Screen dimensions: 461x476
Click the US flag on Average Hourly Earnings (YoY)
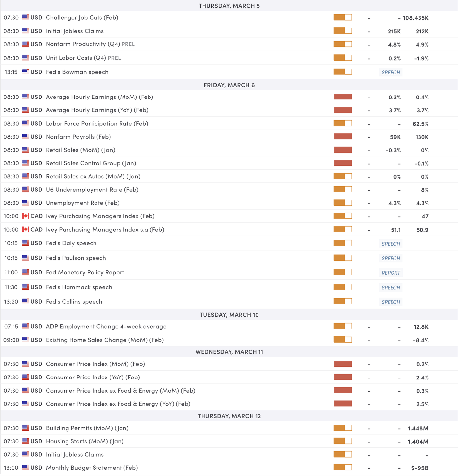point(26,110)
